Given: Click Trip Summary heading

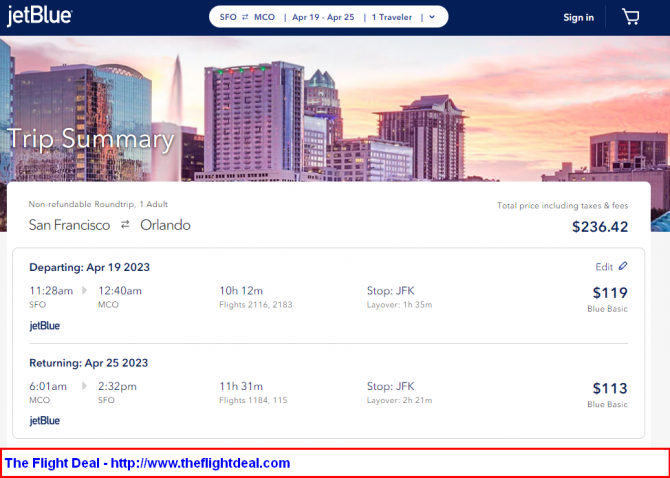Looking at the screenshot, I should click(x=91, y=139).
